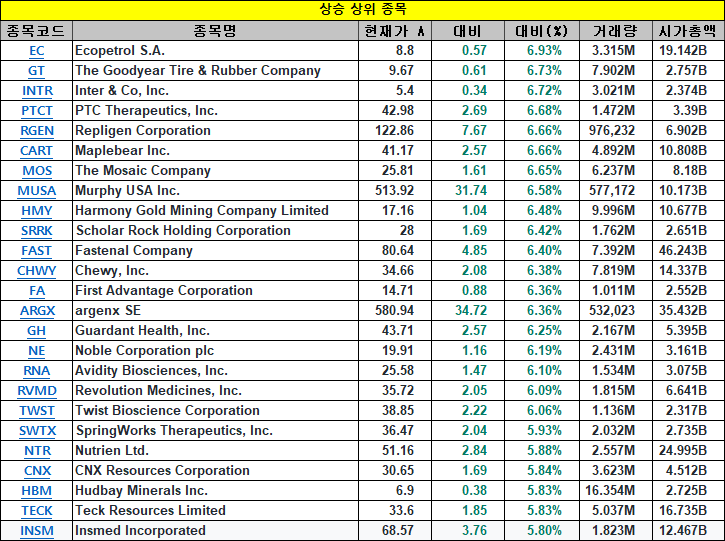Open the TWST ticker link
This screenshot has height=541, width=725.
(x=37, y=411)
